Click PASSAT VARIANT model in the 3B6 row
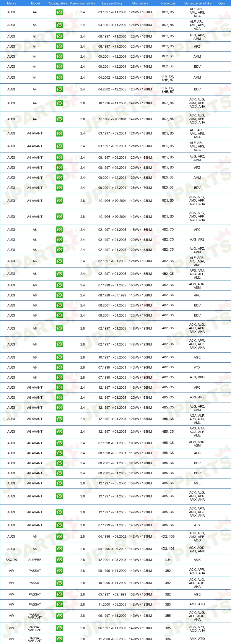The width and height of the screenshot is (231, 644). [x=35, y=639]
